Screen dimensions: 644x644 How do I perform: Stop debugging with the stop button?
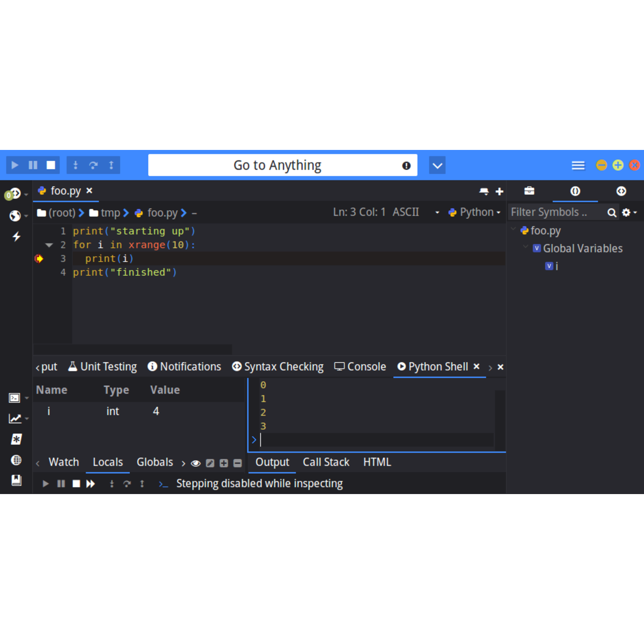point(50,165)
